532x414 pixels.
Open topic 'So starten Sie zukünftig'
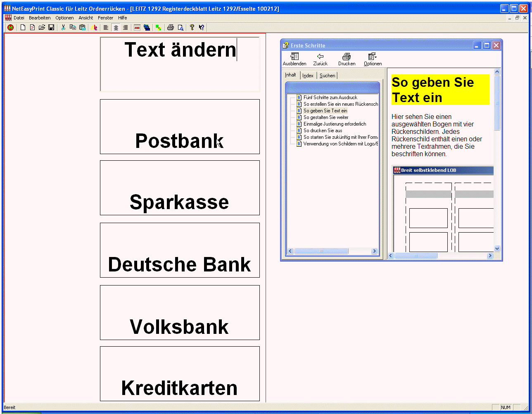pos(341,137)
